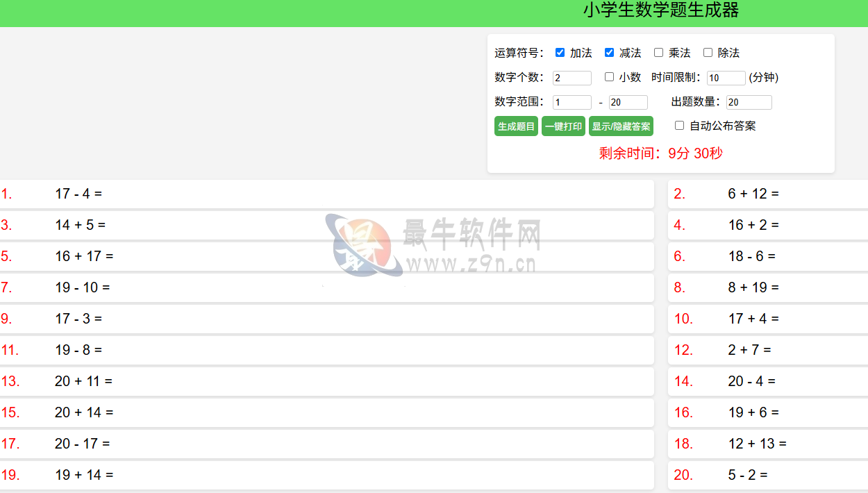
Task: Click the 剩余时间 countdown timer text
Action: 660,153
